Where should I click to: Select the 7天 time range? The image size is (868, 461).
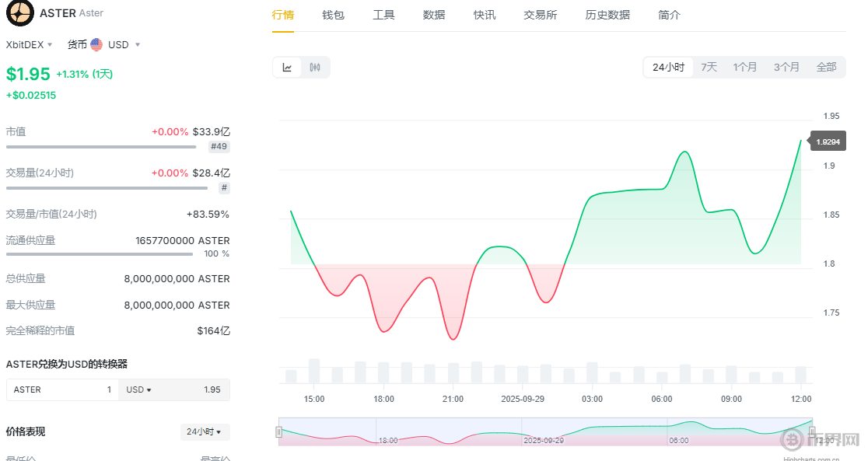click(709, 68)
